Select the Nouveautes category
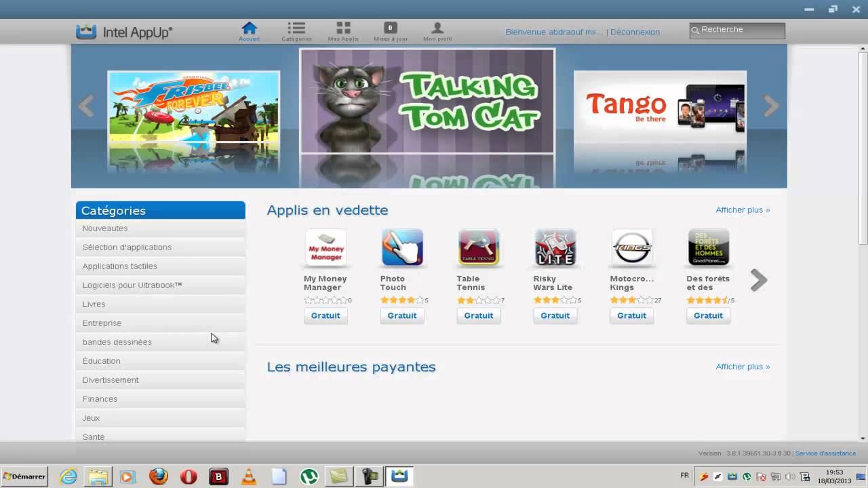The height and width of the screenshot is (488, 868). (161, 228)
